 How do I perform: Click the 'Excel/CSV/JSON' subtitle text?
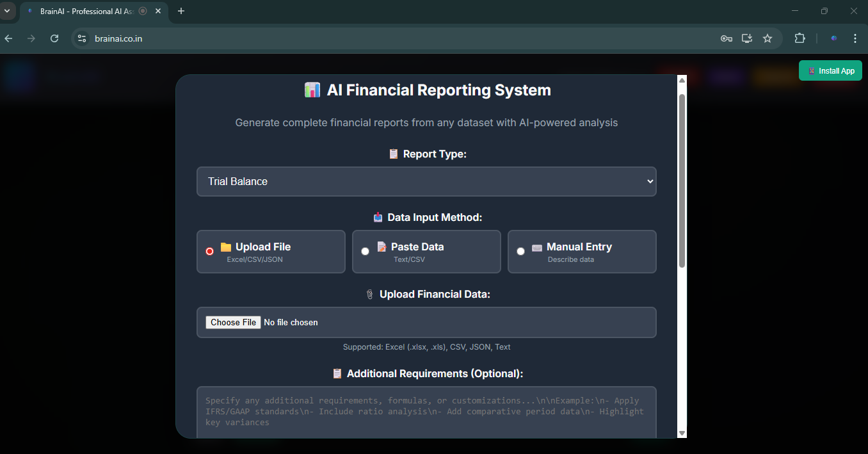pos(255,260)
